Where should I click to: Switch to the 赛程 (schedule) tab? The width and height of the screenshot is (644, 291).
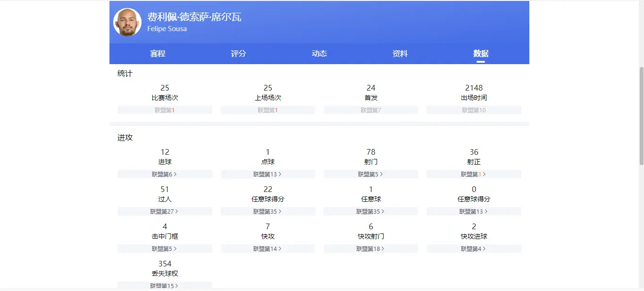(157, 53)
